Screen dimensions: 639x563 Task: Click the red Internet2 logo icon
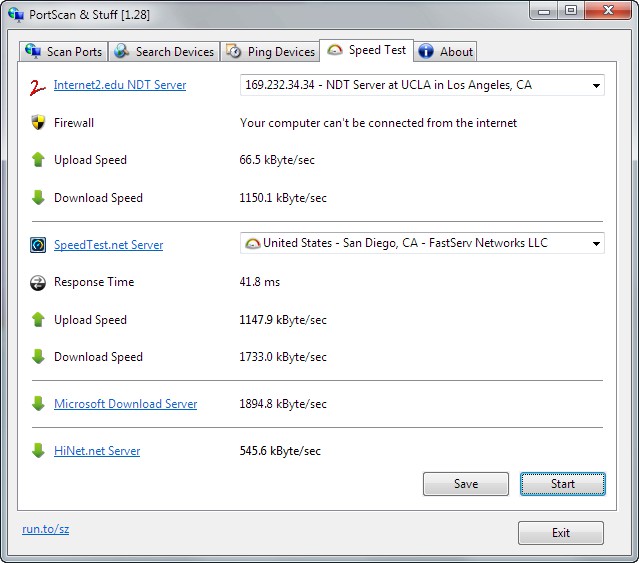[37, 87]
